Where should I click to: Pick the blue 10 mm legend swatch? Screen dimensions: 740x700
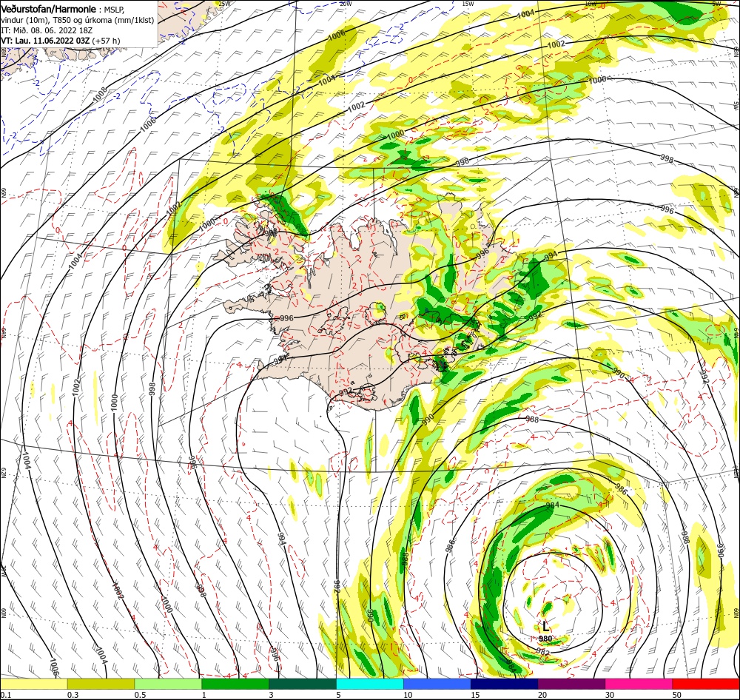click(437, 684)
